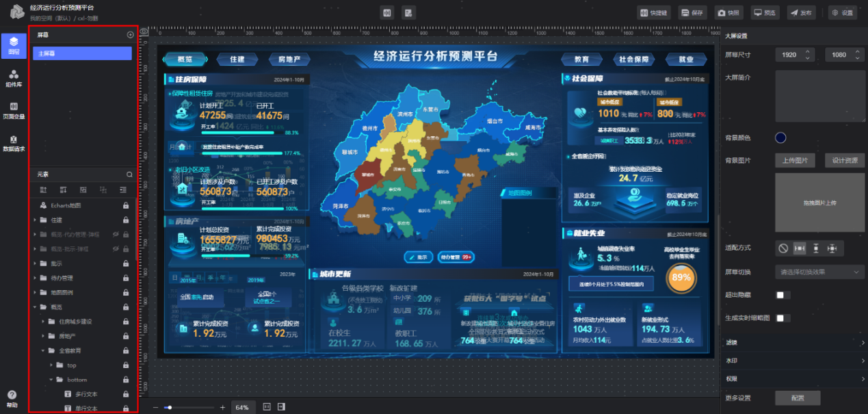Click lock icon on Echarts地图 layer
This screenshot has height=414, width=868.
click(x=126, y=205)
